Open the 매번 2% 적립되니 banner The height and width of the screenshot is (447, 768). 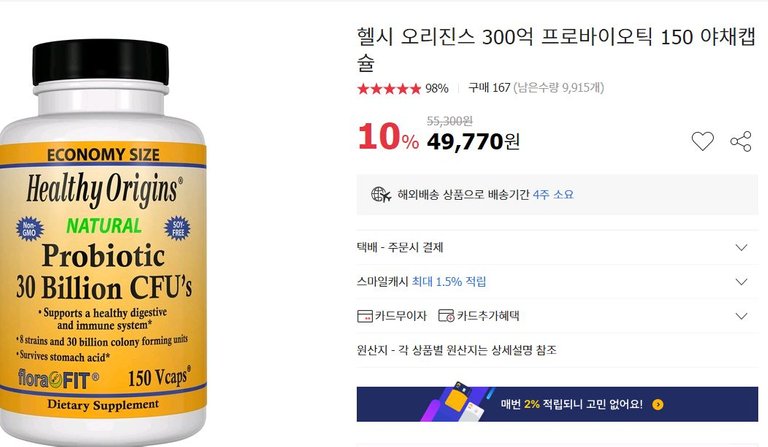(557, 404)
